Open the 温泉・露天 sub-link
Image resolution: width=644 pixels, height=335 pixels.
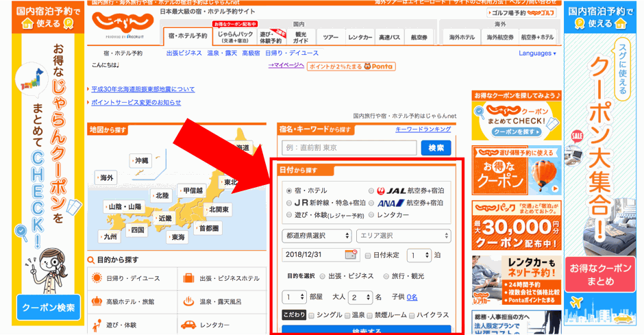(x=222, y=53)
